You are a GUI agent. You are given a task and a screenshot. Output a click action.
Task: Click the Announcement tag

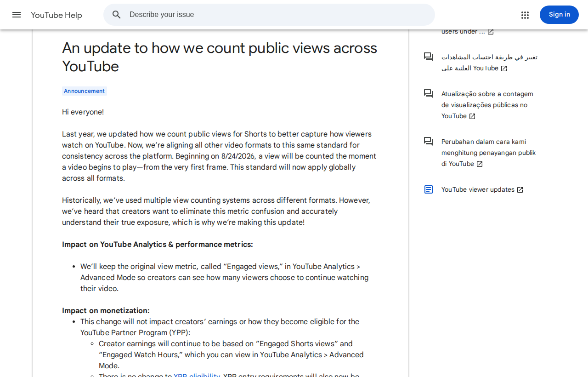85,91
